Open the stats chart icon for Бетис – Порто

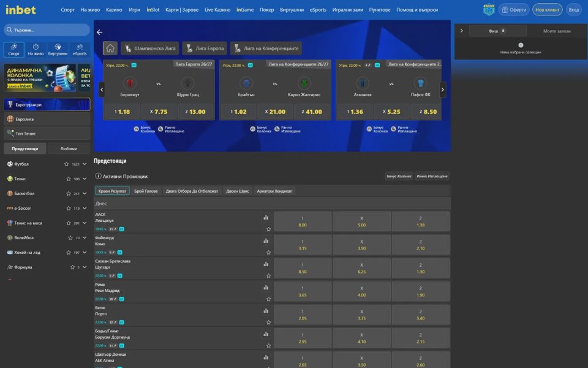pyautogui.click(x=266, y=310)
